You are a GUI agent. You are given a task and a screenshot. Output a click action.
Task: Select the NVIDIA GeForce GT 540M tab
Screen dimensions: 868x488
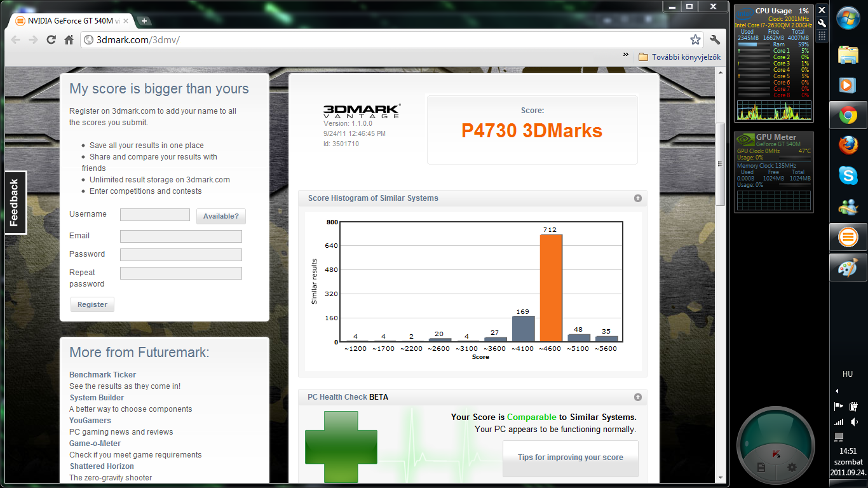(x=70, y=21)
